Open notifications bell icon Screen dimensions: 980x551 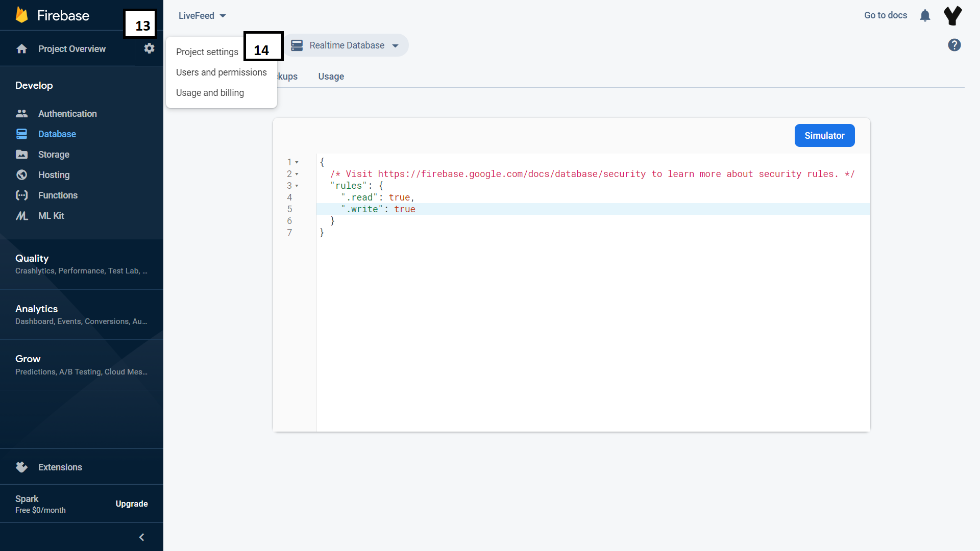pos(925,15)
